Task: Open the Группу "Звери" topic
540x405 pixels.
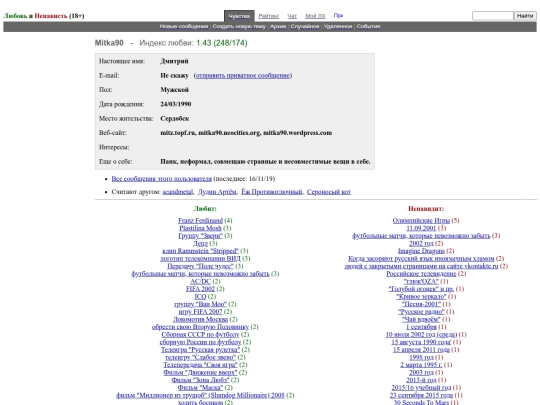Action: (200, 236)
